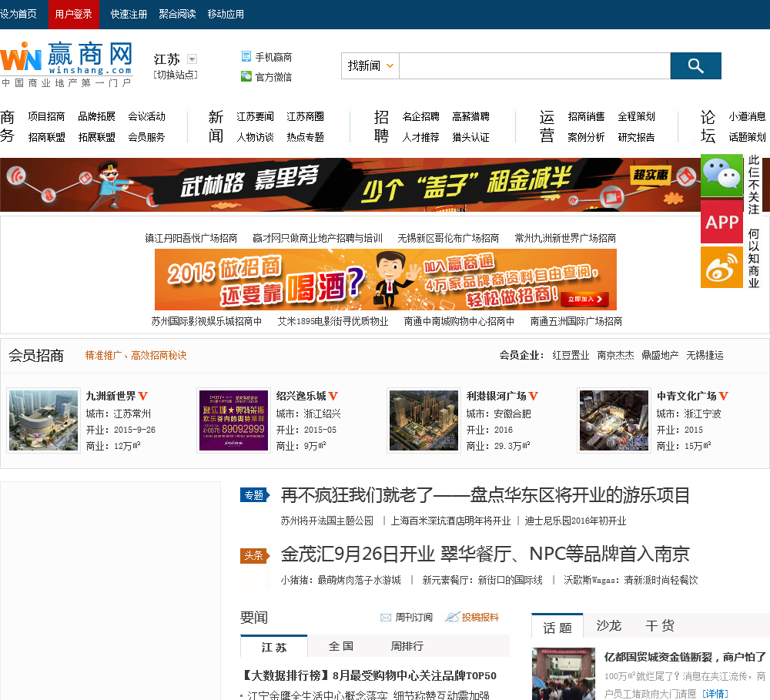770x700 pixels.
Task: Click the 九洲新世界 project thumbnail
Action: [43, 420]
